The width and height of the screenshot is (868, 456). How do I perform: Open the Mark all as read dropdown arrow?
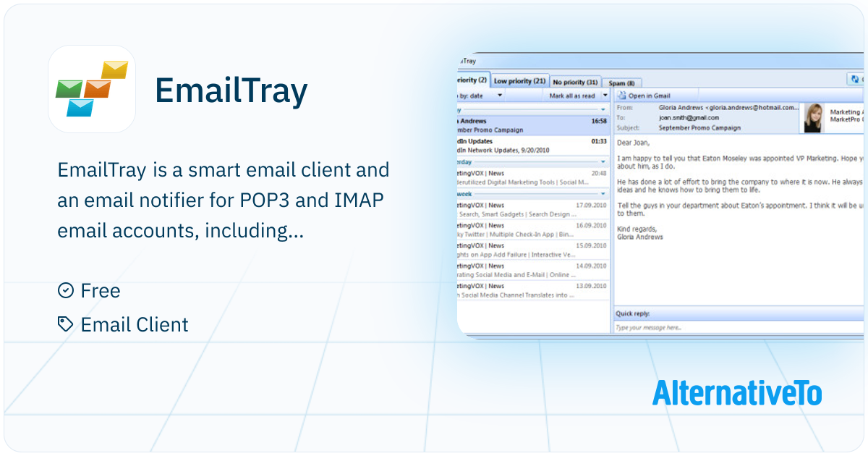[x=605, y=96]
